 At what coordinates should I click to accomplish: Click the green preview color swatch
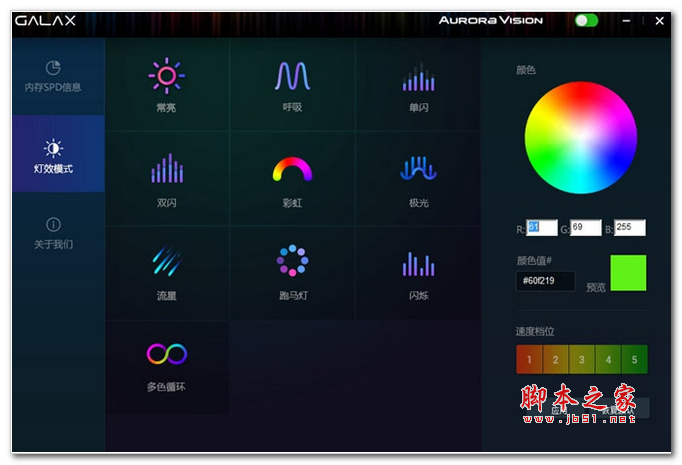coord(628,273)
